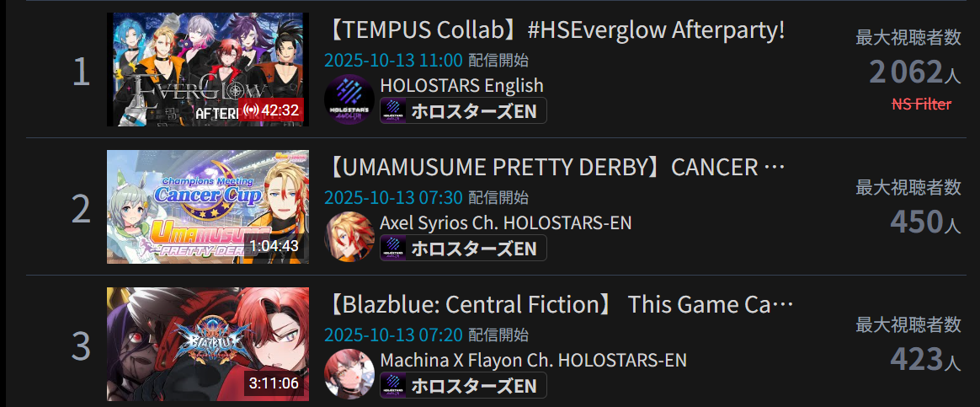Click Axel Syrios channel avatar
Viewport: 980px width, 407px height.
349,237
